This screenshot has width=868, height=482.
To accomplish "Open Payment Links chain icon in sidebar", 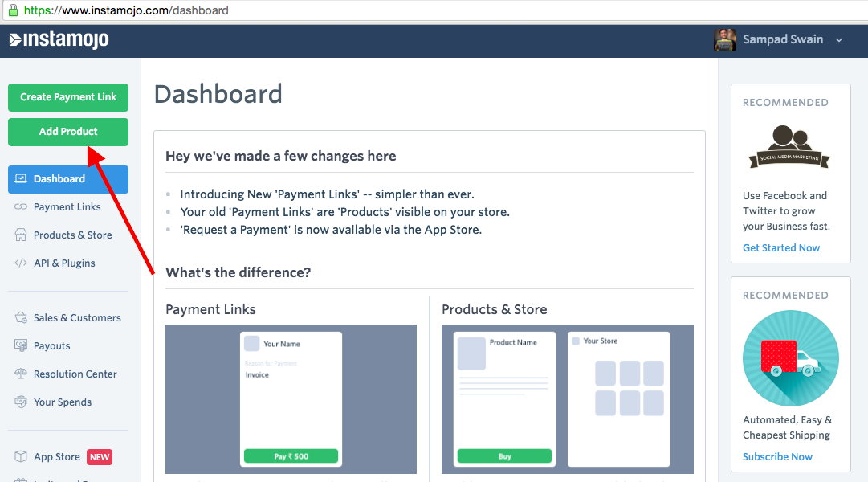I will [21, 207].
